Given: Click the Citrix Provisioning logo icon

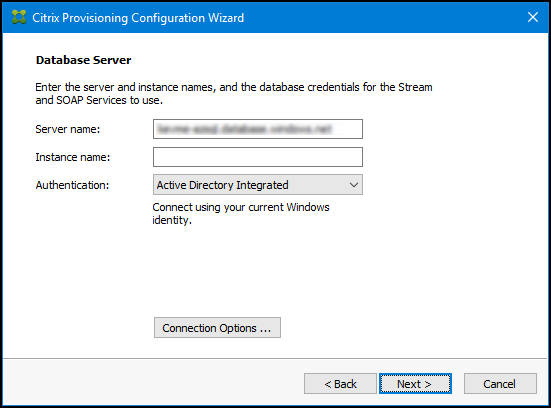Looking at the screenshot, I should [x=19, y=17].
